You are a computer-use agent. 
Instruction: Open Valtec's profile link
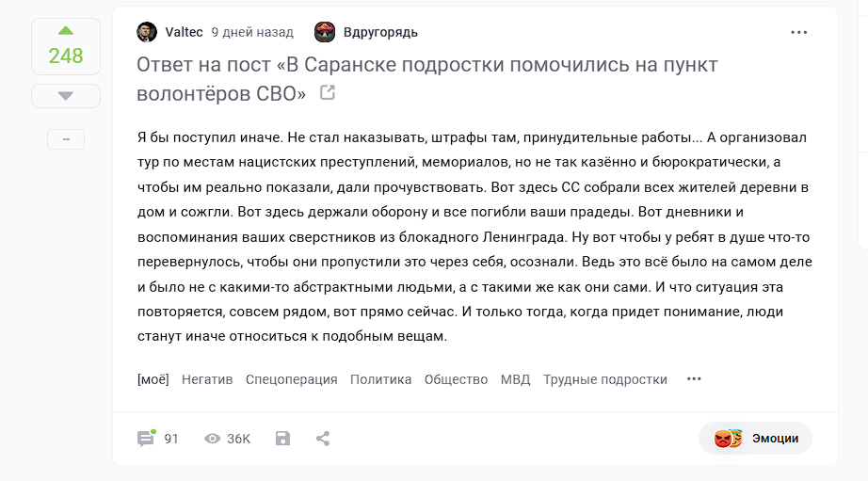184,32
